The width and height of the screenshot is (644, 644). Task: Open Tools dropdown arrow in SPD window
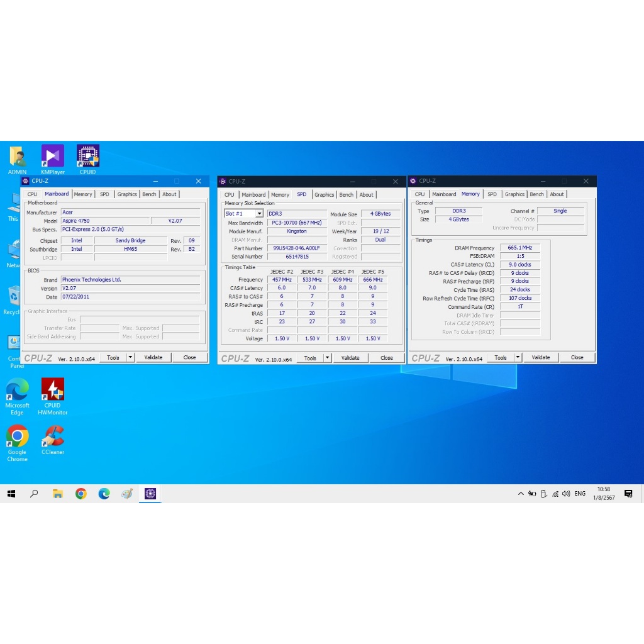(x=327, y=358)
